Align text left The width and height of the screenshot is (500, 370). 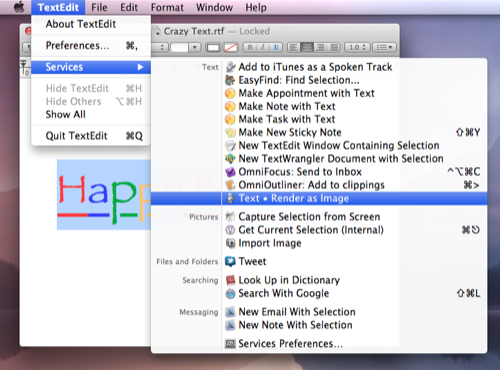(x=293, y=47)
